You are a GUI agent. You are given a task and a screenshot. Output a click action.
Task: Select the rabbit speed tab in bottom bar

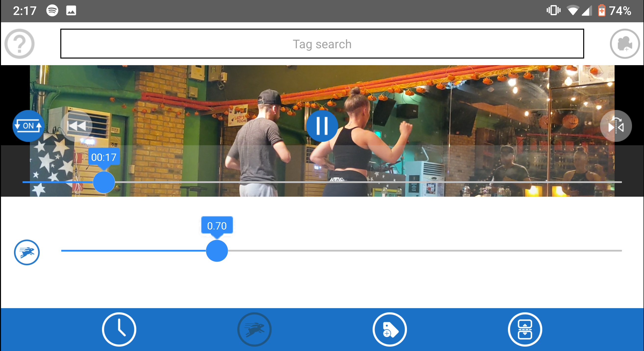click(254, 329)
